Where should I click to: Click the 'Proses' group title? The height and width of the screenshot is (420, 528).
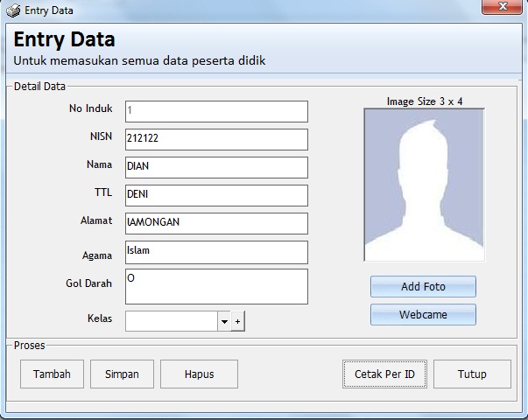coord(29,346)
